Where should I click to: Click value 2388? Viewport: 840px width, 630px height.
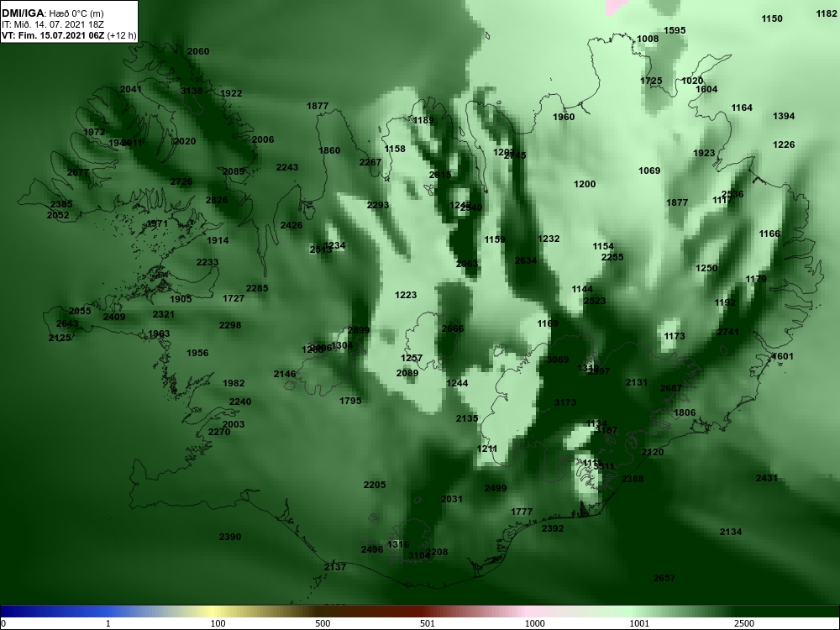click(x=633, y=479)
